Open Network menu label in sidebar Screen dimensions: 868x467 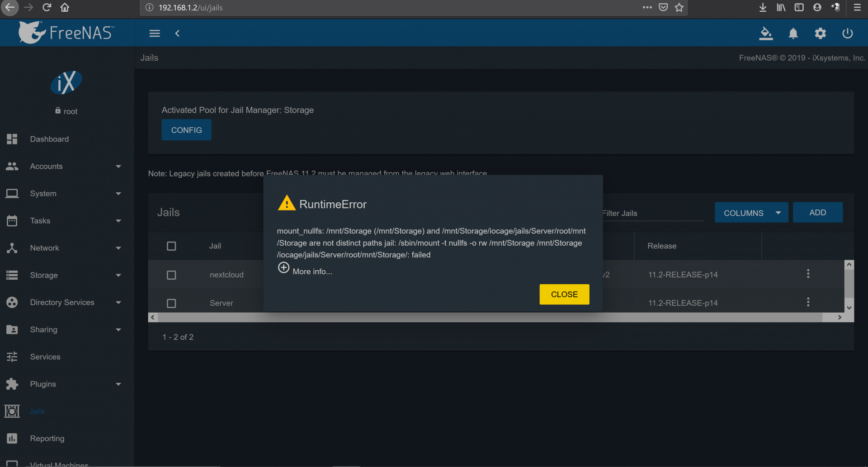point(45,248)
